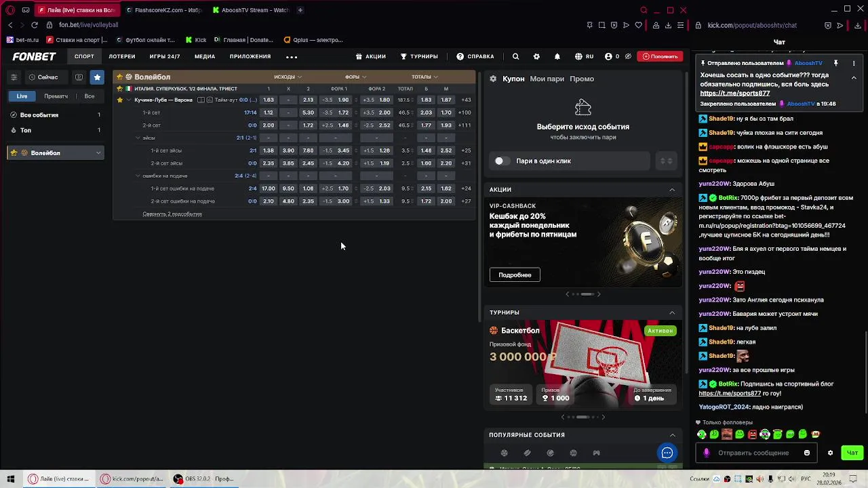This screenshot has width=868, height=488.
Task: Select the Live filter
Action: [x=22, y=96]
